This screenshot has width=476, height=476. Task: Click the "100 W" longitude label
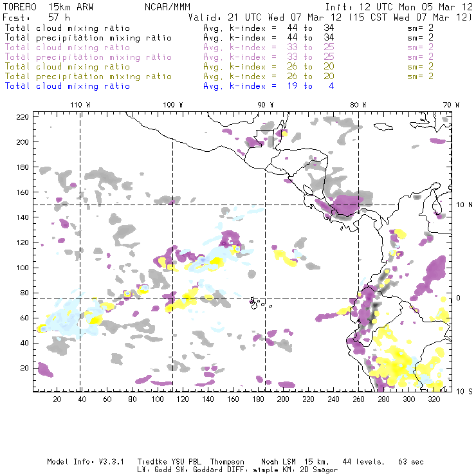(x=173, y=105)
